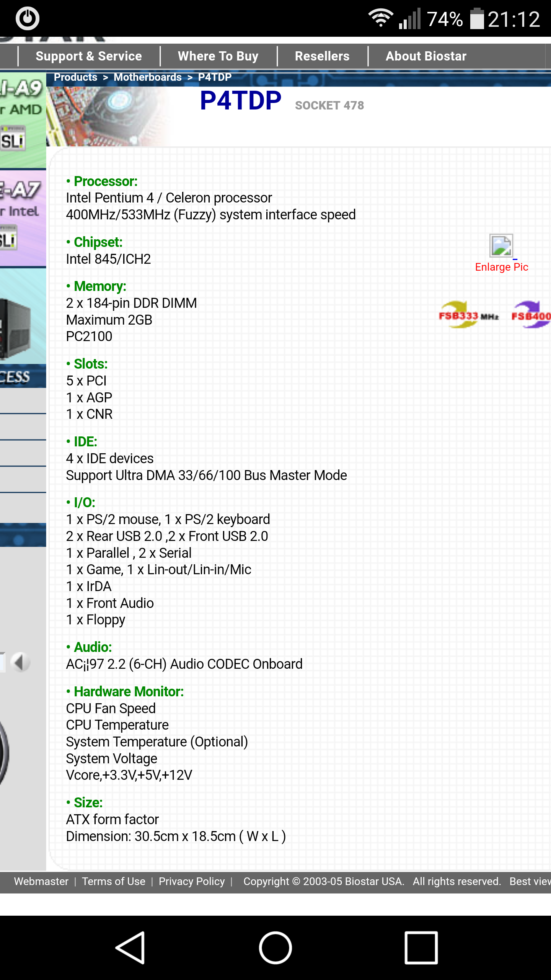The width and height of the screenshot is (551, 980).
Task: Click the 'Maximum 2GB' line
Action: [109, 320]
